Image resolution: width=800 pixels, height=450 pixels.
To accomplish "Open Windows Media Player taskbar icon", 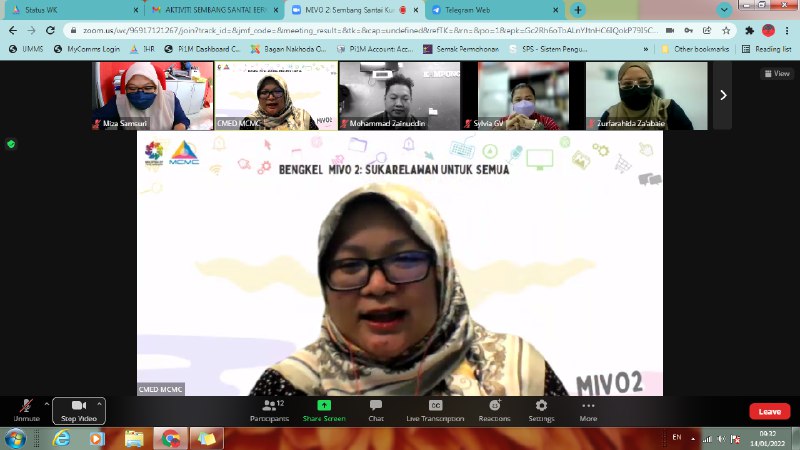I will (x=97, y=439).
